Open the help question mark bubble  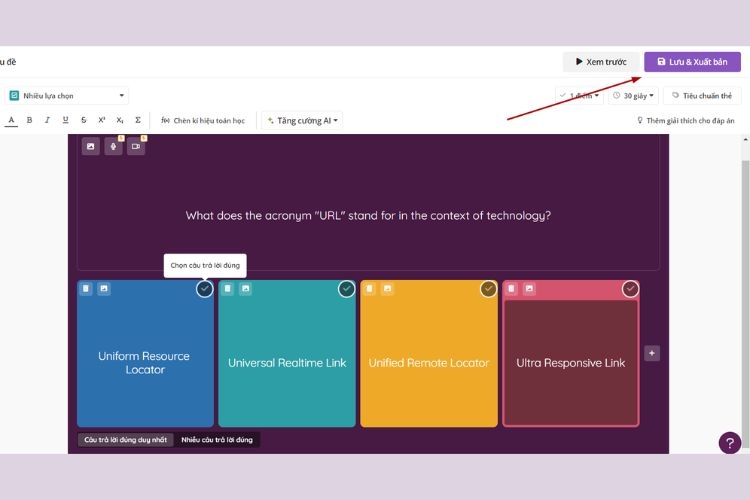[x=729, y=443]
